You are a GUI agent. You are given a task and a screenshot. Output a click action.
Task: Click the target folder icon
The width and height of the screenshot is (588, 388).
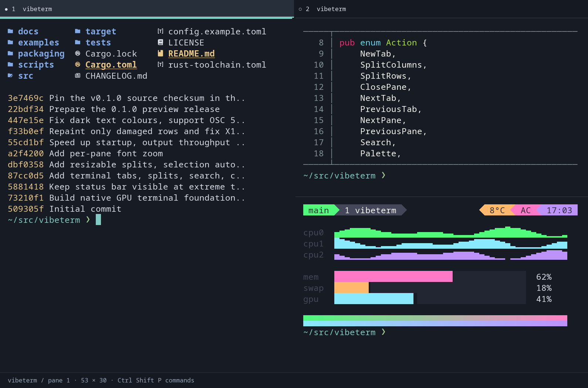tap(78, 31)
